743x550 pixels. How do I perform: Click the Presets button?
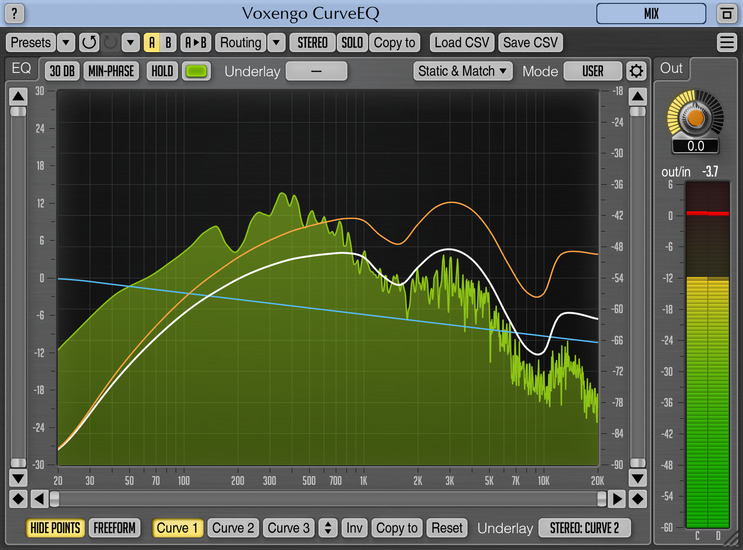click(31, 43)
